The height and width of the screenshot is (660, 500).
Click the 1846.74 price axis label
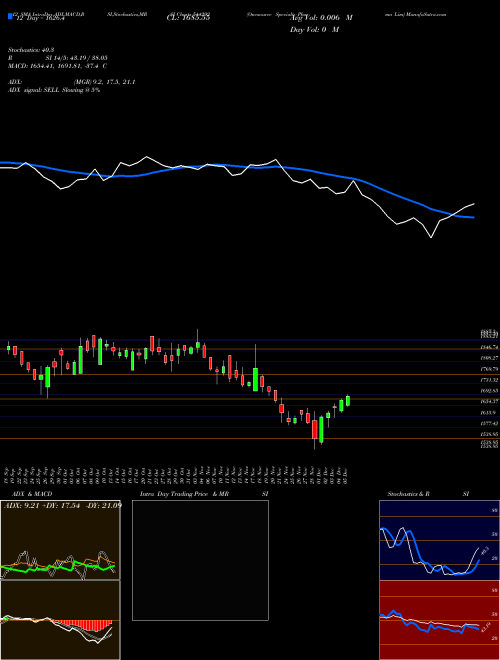pyautogui.click(x=490, y=348)
